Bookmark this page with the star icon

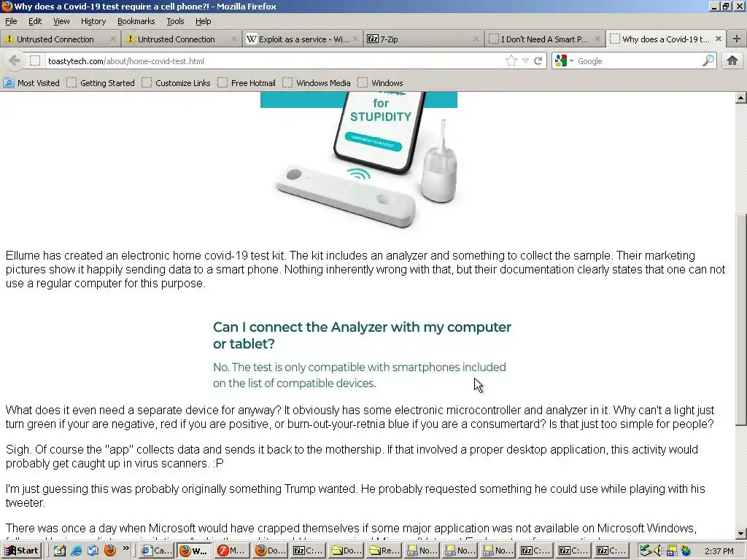pyautogui.click(x=511, y=61)
